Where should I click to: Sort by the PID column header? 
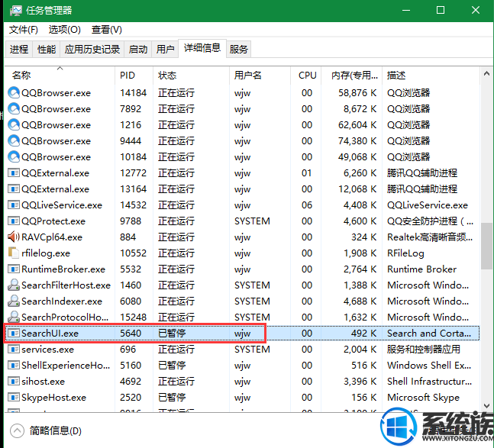tap(134, 76)
